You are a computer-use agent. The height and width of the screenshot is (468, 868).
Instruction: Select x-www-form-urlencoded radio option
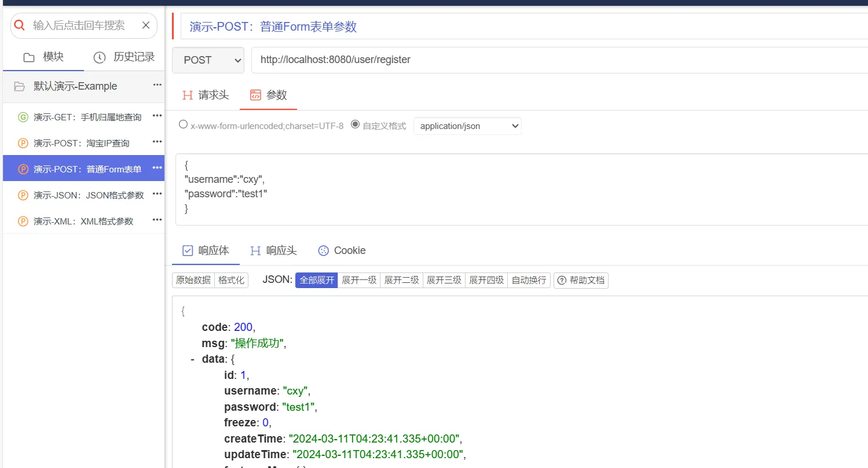point(183,124)
